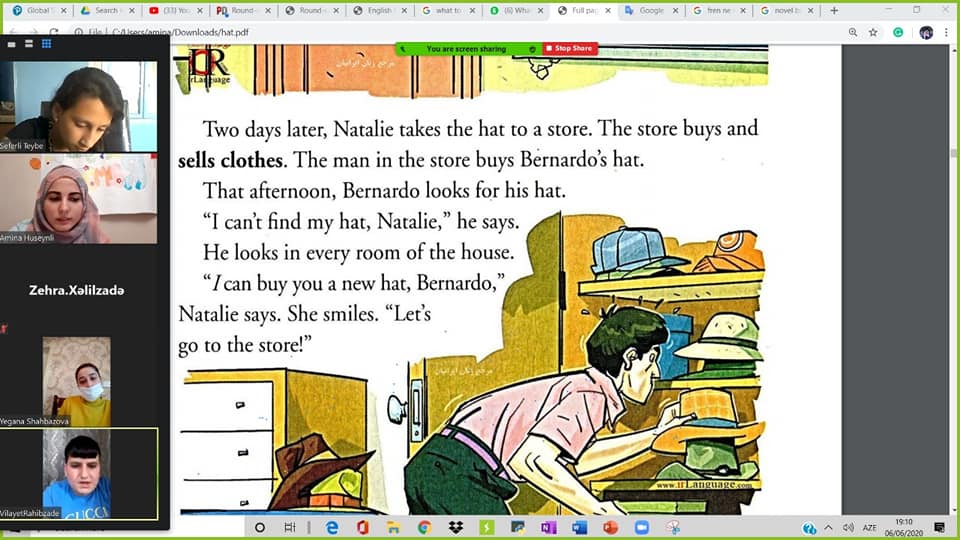Switch Zoom panel to grid gallery view
This screenshot has width=960, height=540.
coord(47,43)
